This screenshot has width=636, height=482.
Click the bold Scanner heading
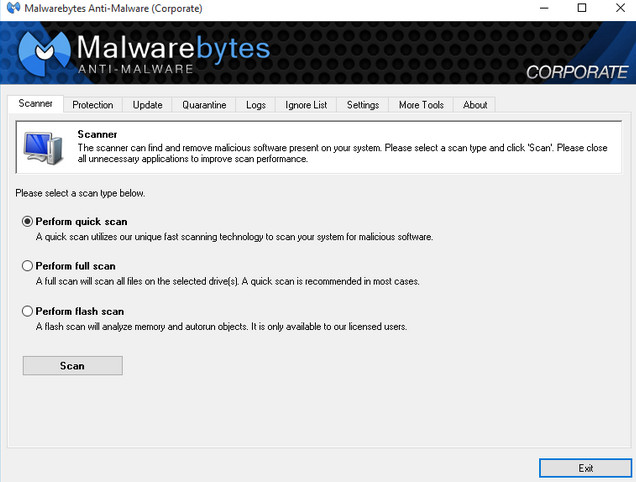[97, 134]
